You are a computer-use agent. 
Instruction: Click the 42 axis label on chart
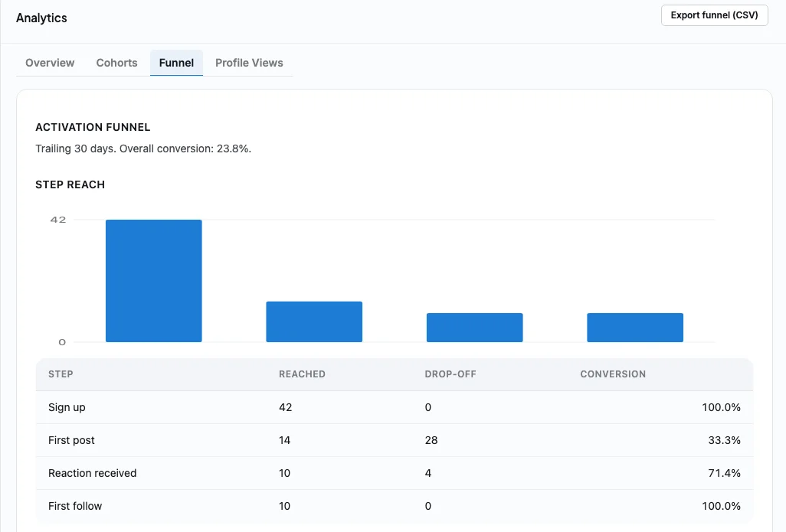coord(58,220)
